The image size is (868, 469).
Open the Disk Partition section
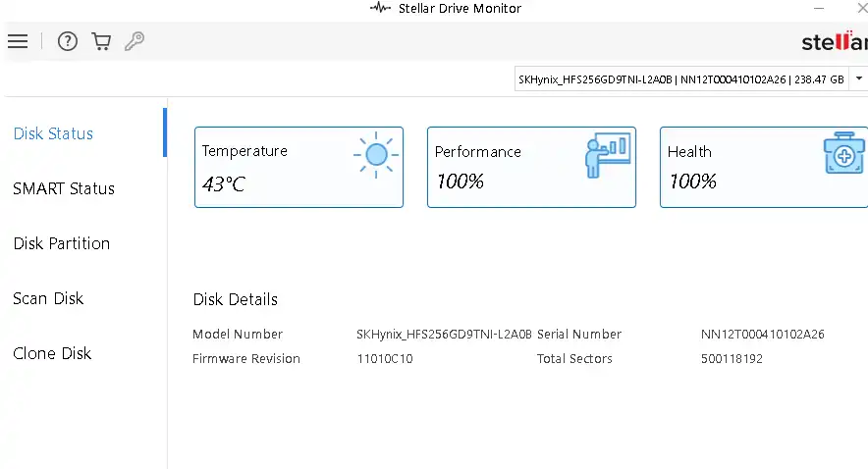(x=61, y=243)
